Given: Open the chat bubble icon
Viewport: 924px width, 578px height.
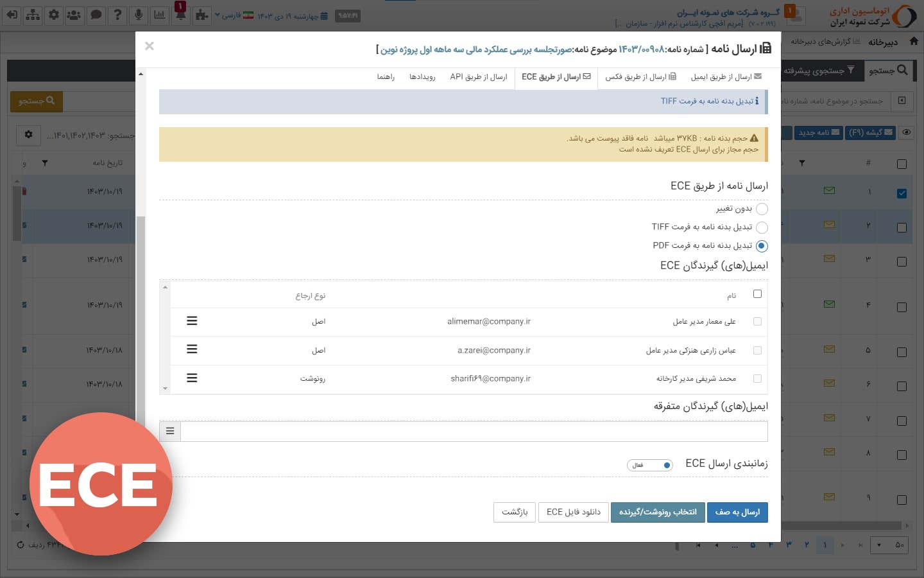Looking at the screenshot, I should point(96,15).
